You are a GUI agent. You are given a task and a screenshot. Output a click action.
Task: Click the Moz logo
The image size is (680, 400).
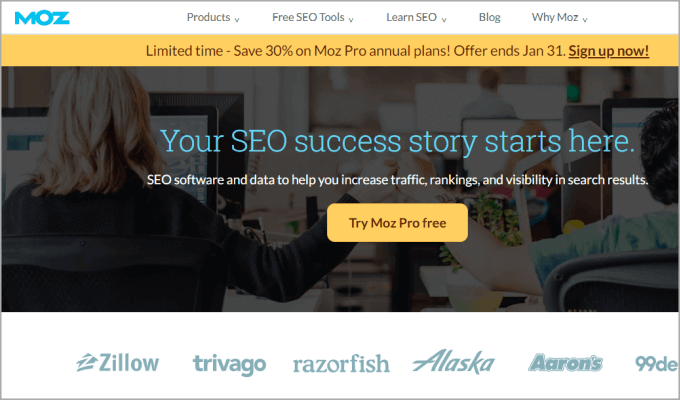(42, 18)
